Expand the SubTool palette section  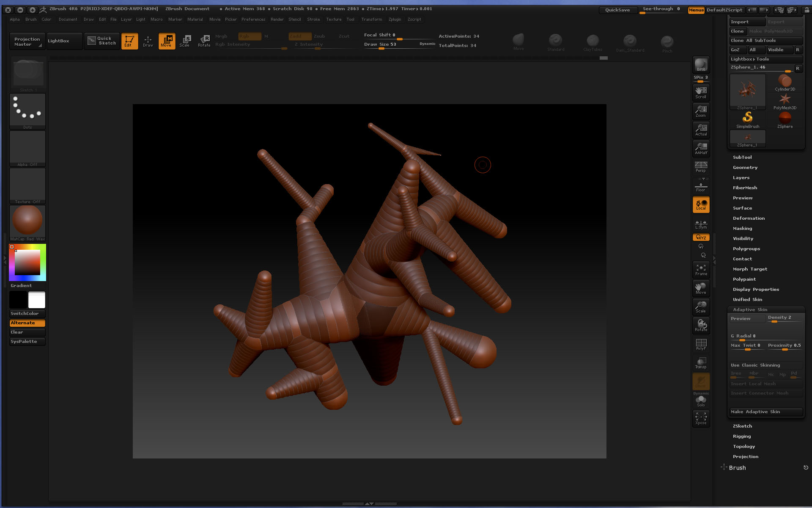(742, 157)
